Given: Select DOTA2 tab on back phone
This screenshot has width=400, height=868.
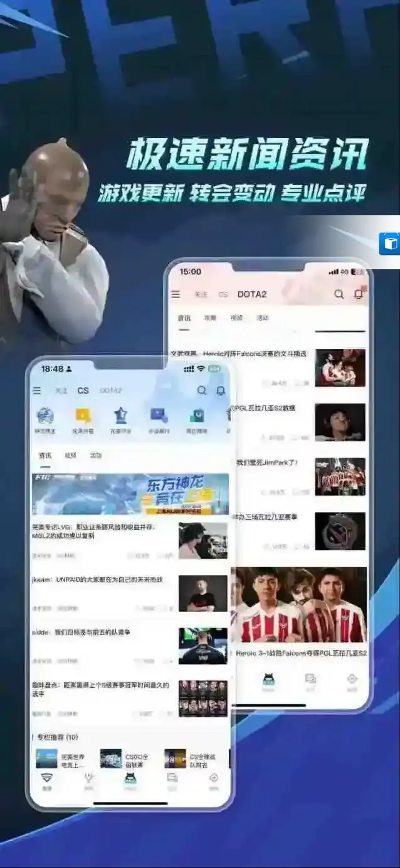Looking at the screenshot, I should click(x=252, y=294).
